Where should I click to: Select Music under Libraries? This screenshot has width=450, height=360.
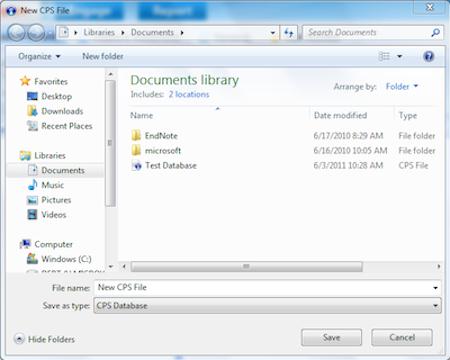click(52, 185)
